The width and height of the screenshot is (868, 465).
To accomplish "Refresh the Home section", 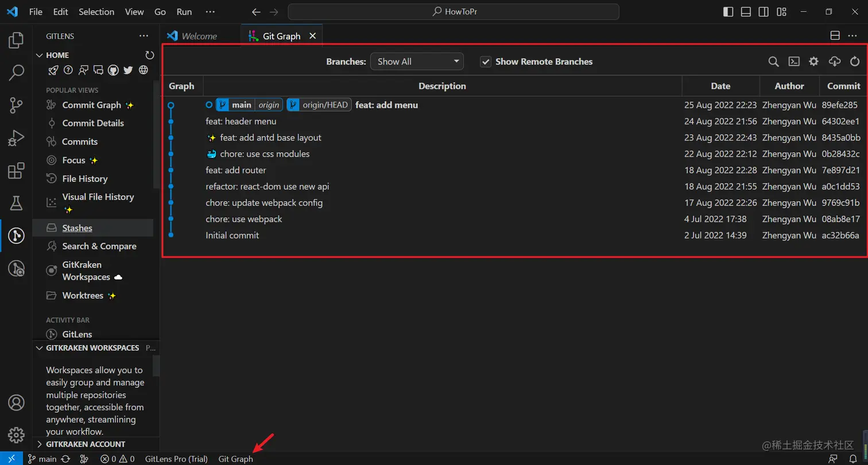I will [x=150, y=55].
